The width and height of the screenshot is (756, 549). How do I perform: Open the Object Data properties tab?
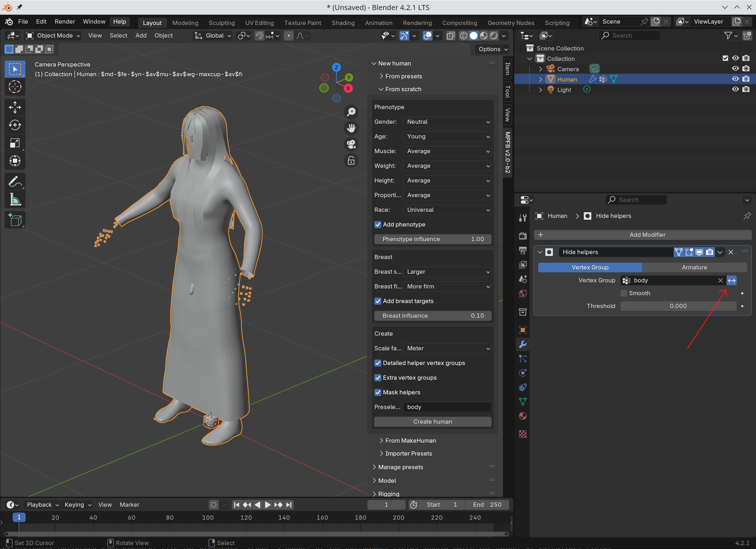coord(522,402)
